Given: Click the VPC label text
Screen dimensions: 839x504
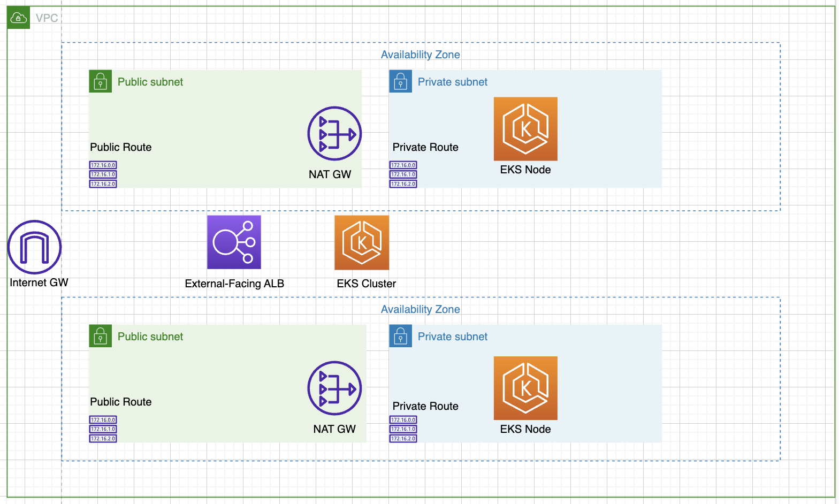Looking at the screenshot, I should click(x=47, y=18).
